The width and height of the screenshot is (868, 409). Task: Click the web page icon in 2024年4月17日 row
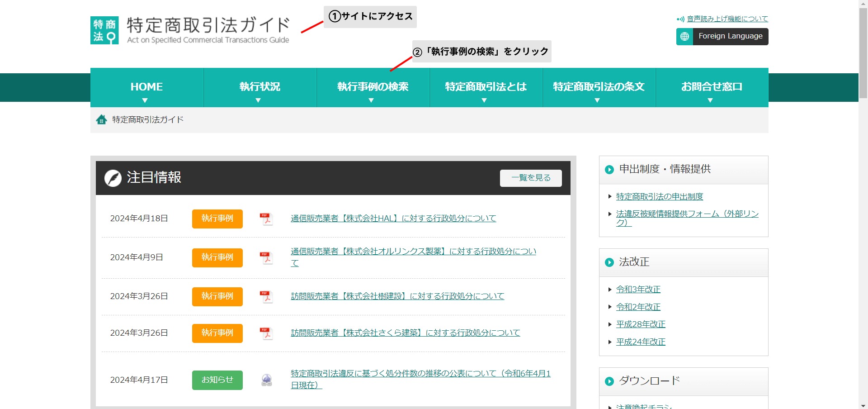267,380
